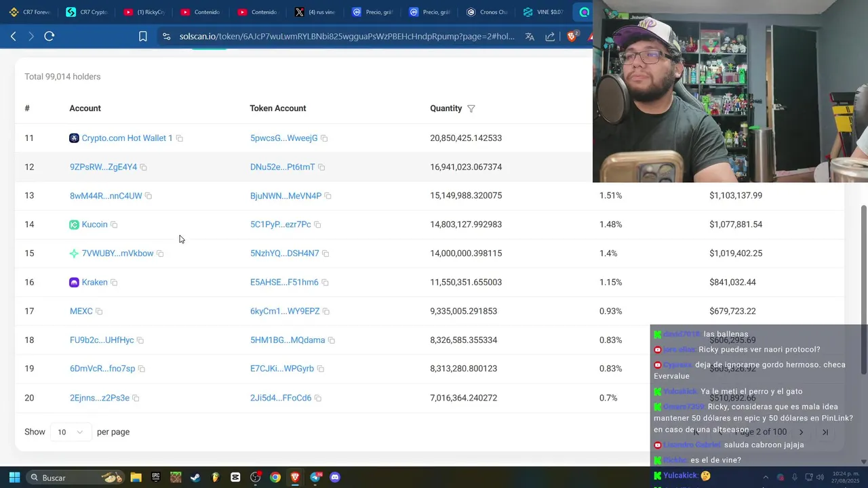Viewport: 868px width, 488px height.
Task: Copy account address 9ZPsRW...ZgE4Y4
Action: [x=144, y=167]
